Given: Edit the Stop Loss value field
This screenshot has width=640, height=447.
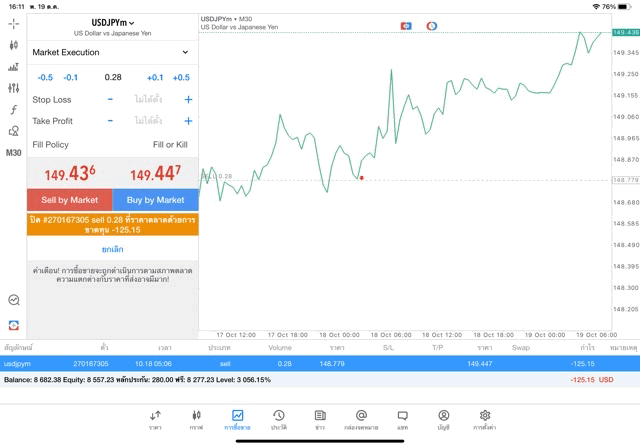Looking at the screenshot, I should (x=148, y=99).
